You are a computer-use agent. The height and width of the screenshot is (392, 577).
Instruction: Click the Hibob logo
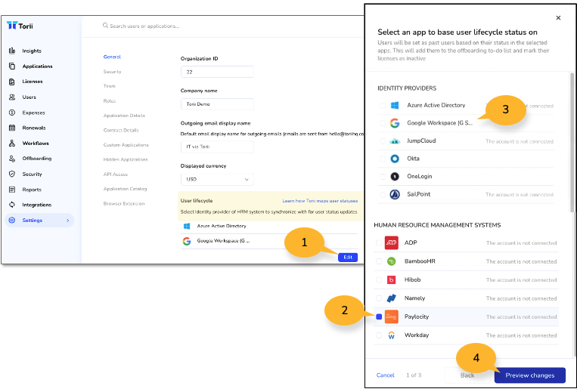tap(392, 280)
